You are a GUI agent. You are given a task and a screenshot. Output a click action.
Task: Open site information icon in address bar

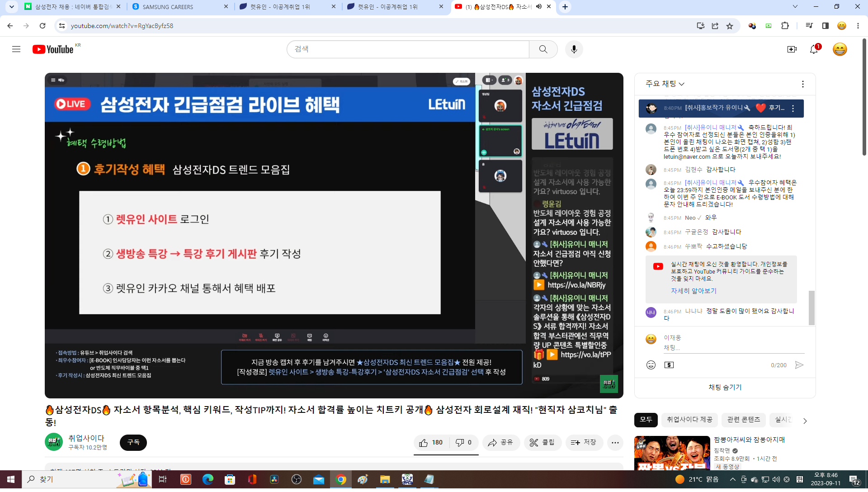click(62, 26)
